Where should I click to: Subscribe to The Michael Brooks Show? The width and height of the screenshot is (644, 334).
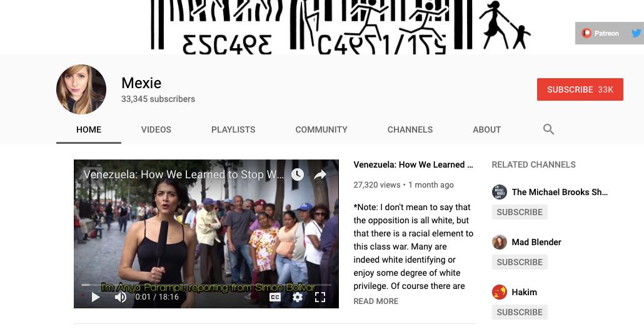tap(520, 212)
